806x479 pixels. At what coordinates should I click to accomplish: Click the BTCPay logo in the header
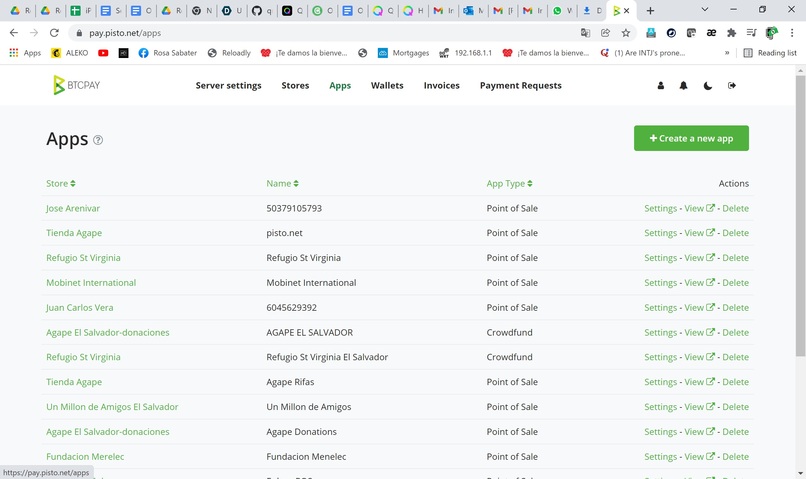coord(77,85)
